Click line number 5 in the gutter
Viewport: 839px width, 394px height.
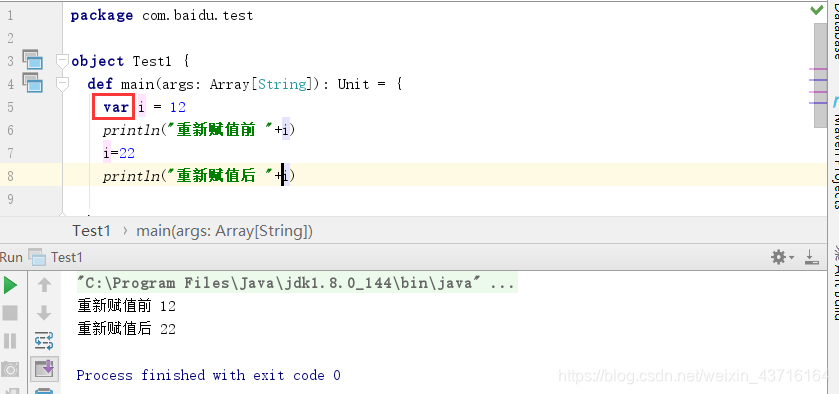(10, 107)
